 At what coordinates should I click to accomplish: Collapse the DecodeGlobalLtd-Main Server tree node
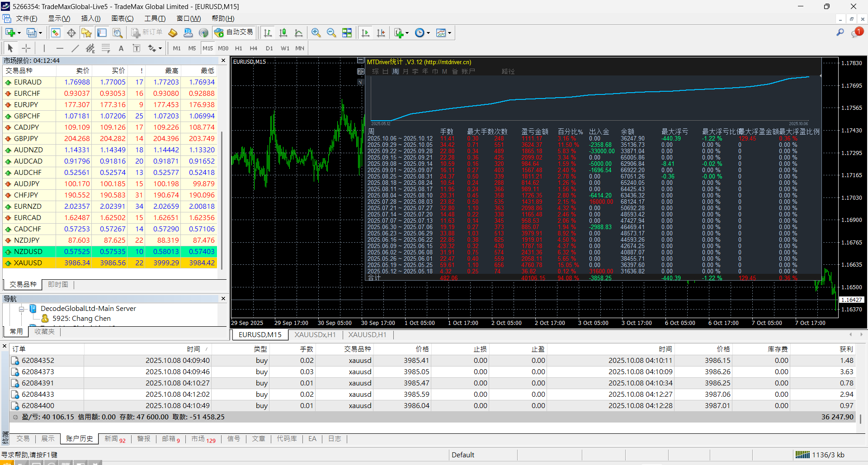coord(21,309)
